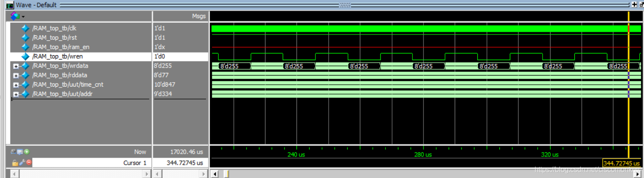Click the undock Wave window button
Viewport: 644px width, 178px height.
641,5
